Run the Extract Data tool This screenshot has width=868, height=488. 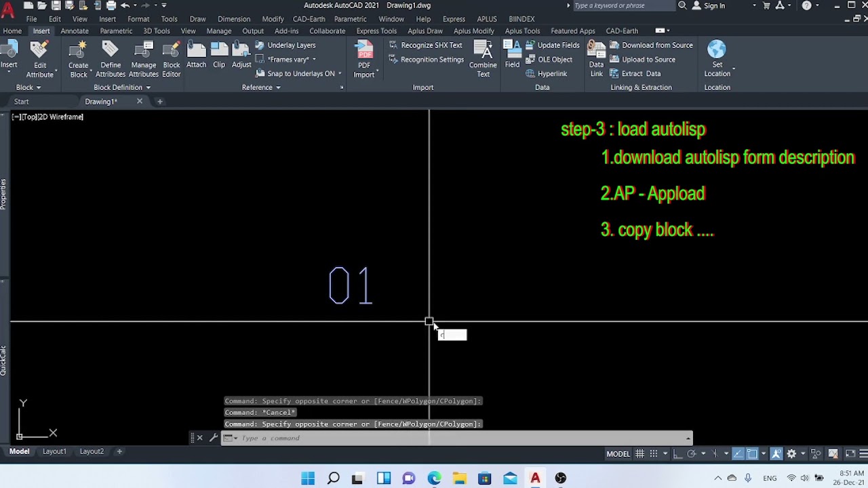pyautogui.click(x=635, y=74)
